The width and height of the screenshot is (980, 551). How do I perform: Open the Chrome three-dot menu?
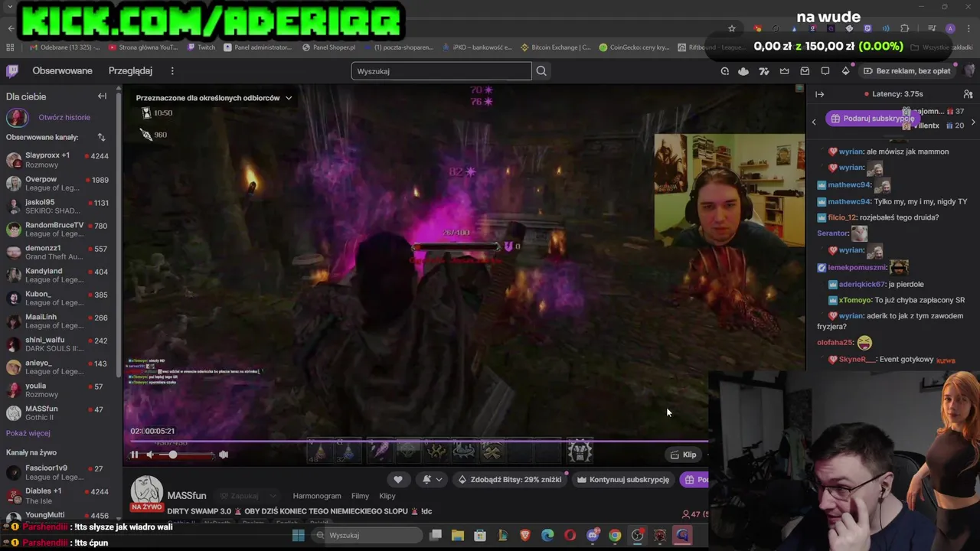(969, 28)
